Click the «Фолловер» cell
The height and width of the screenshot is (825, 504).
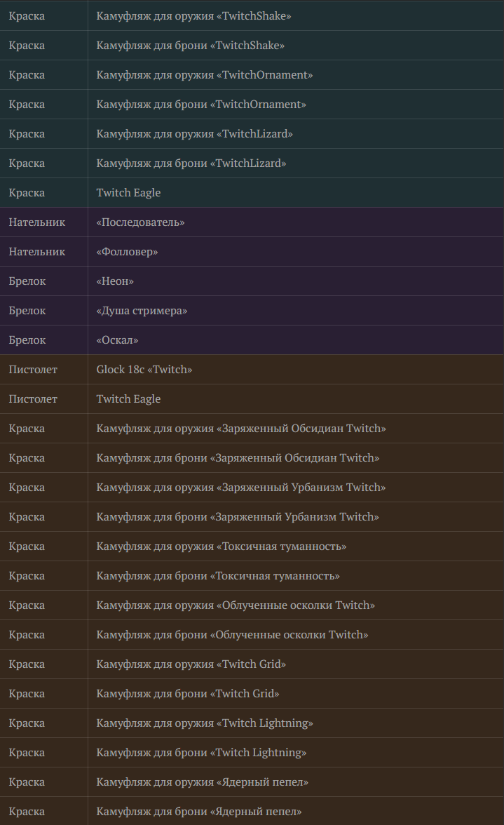296,251
